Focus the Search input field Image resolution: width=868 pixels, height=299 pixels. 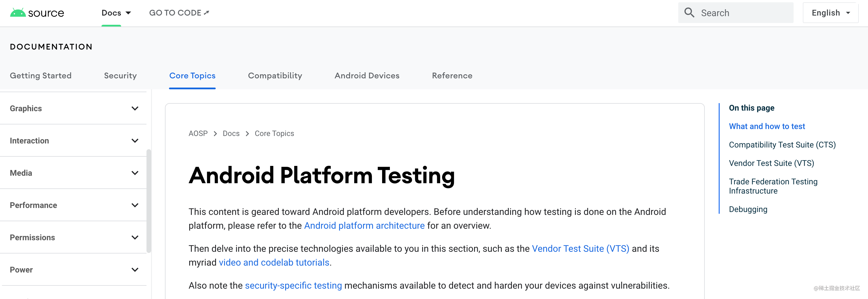[x=736, y=13]
